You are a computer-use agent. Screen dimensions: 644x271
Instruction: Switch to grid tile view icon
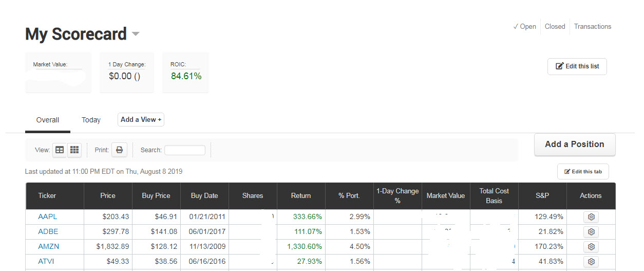point(75,150)
